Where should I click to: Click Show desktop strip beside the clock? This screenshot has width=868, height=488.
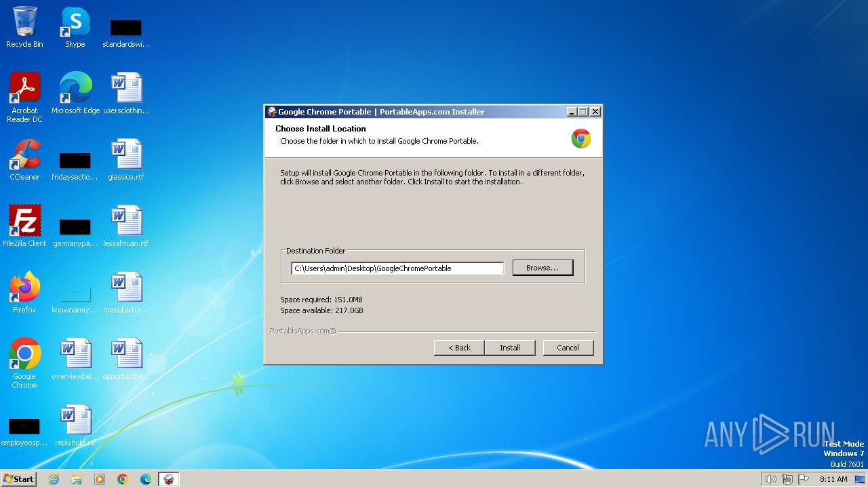pyautogui.click(x=860, y=479)
